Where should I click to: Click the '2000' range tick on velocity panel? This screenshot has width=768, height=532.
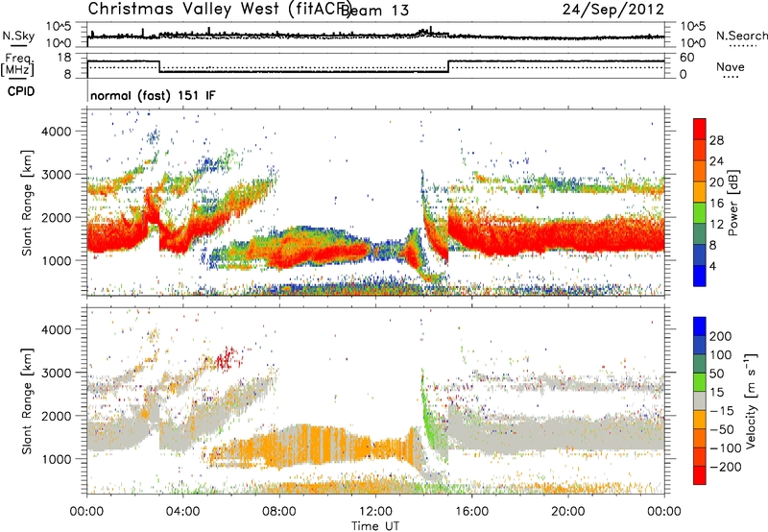56,416
